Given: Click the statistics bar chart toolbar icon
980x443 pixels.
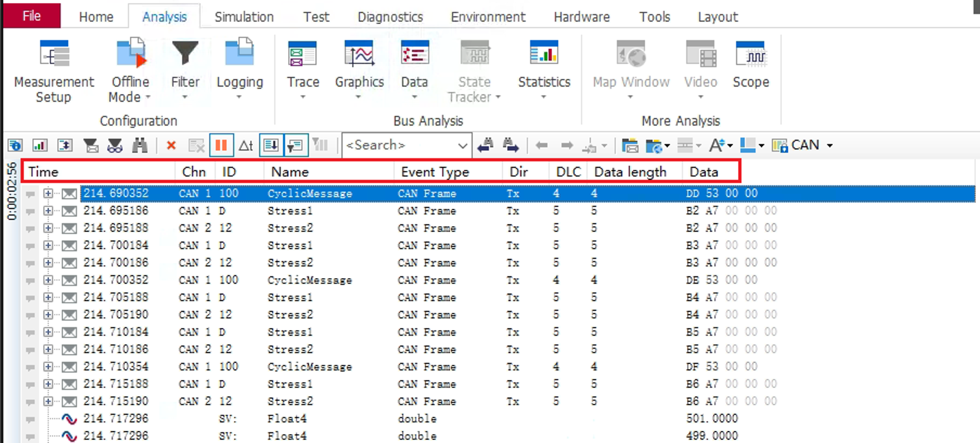Looking at the screenshot, I should (40, 145).
